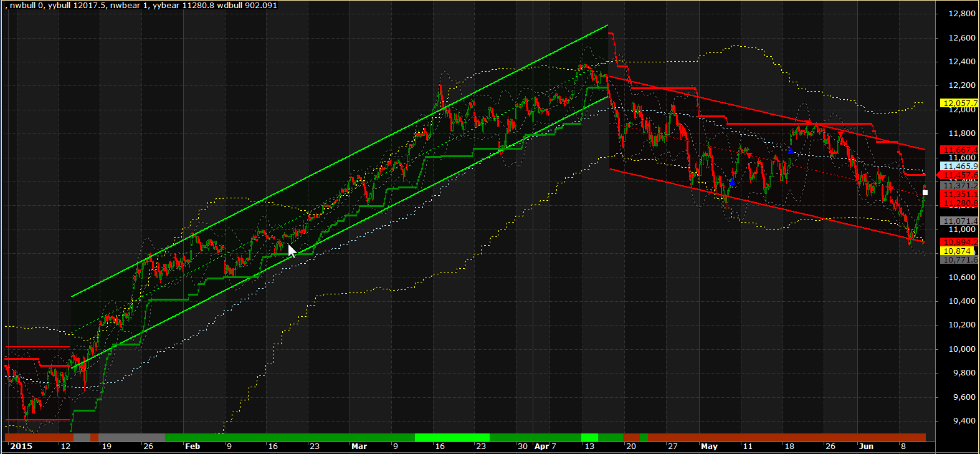This screenshot has width=980, height=454.
Task: Click the red 10,894.2 price label
Action: click(x=959, y=242)
